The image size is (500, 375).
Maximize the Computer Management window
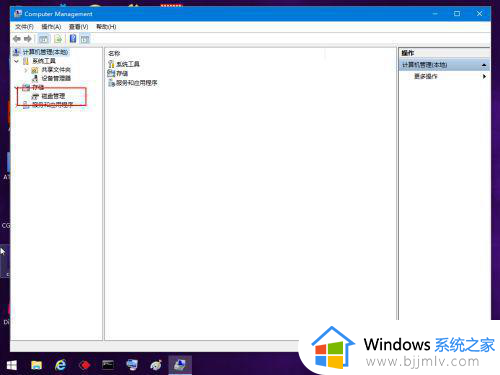457,14
